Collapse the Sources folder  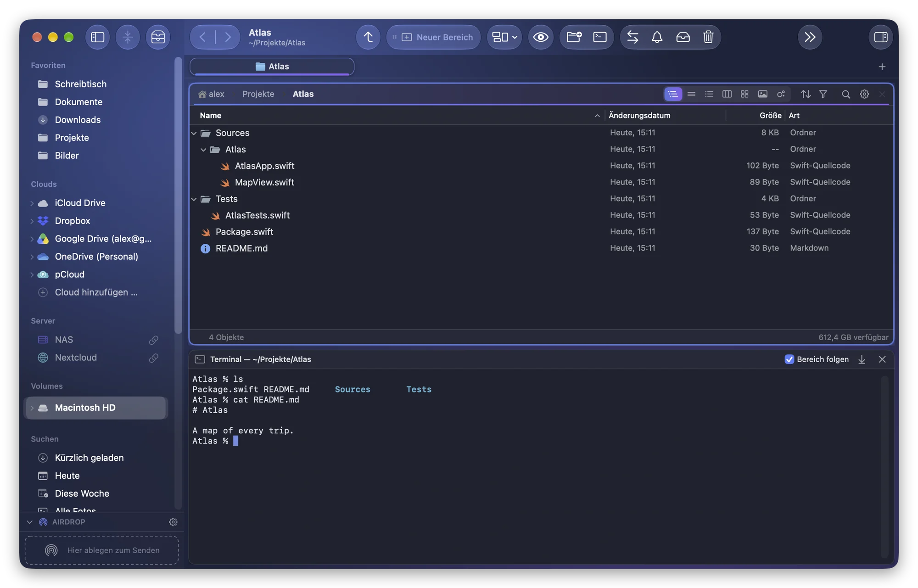[x=194, y=133]
